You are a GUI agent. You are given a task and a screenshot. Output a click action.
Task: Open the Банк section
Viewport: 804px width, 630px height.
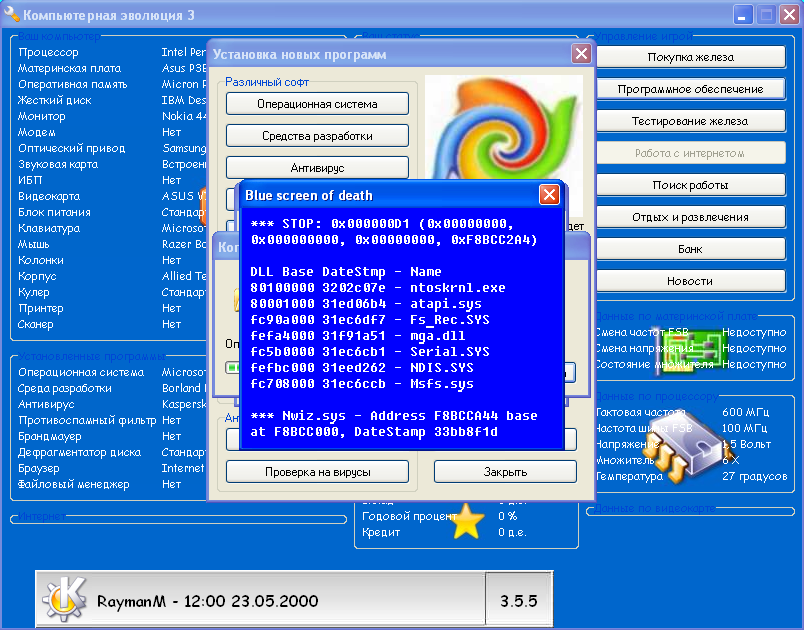point(690,249)
